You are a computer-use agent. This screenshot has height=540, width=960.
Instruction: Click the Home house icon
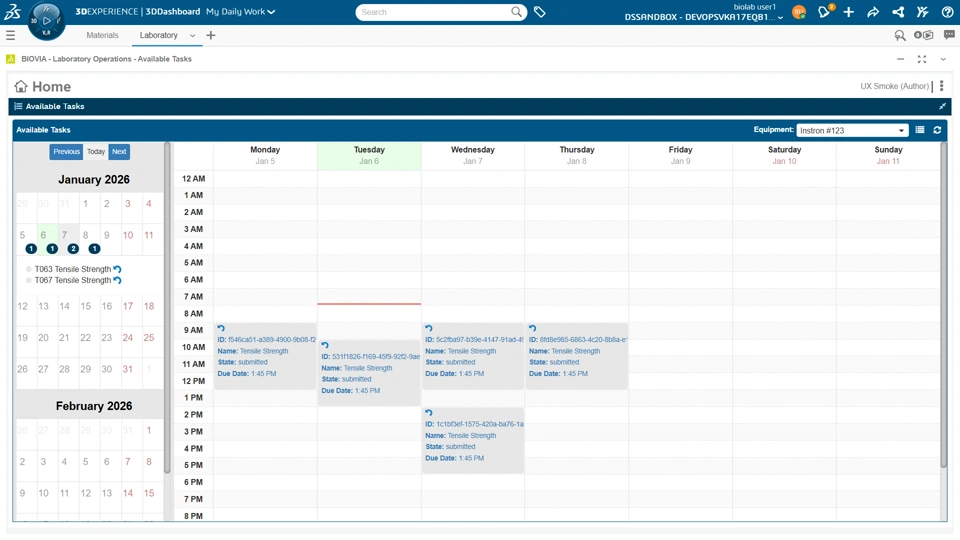click(21, 86)
